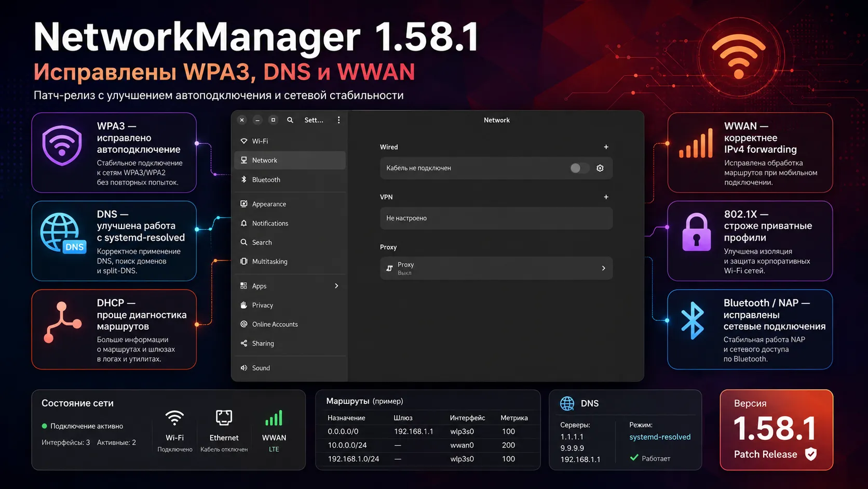The image size is (868, 489).
Task: Click the WWAN signal bars icon in card
Action: click(x=696, y=144)
